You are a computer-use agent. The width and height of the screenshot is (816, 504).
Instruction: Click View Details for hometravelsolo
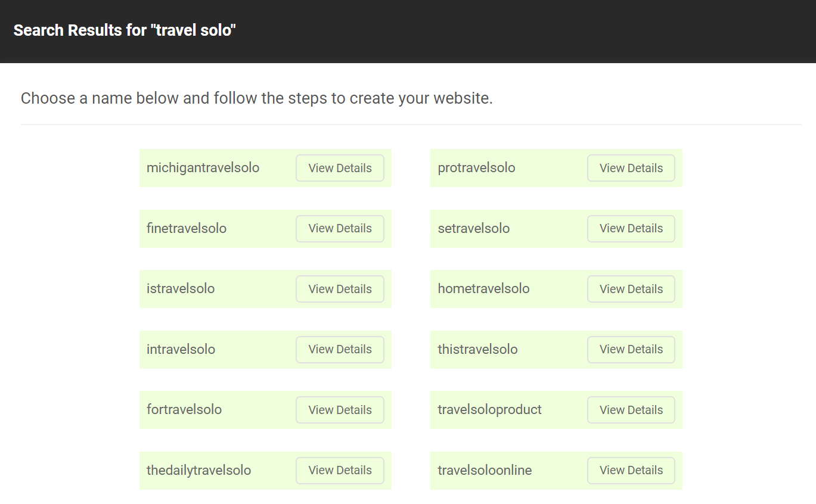(x=631, y=289)
